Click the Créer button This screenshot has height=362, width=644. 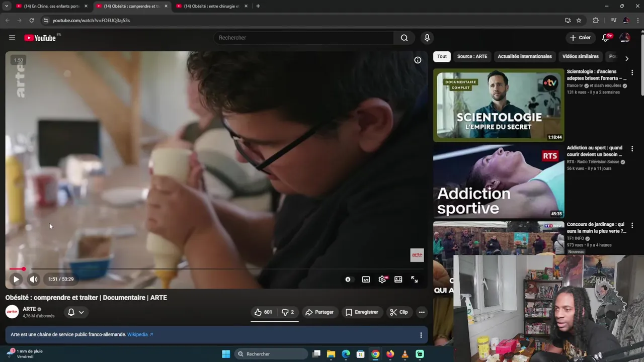[580, 38]
